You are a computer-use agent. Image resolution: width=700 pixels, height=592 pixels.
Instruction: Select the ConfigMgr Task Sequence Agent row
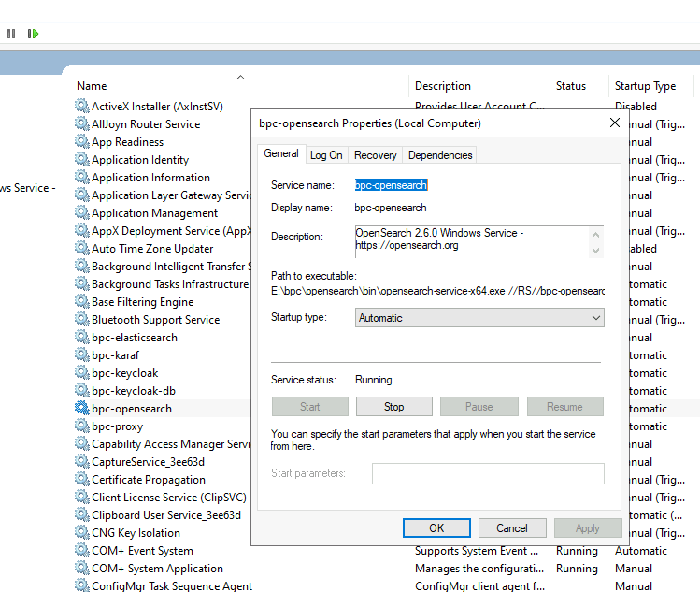pos(172,585)
